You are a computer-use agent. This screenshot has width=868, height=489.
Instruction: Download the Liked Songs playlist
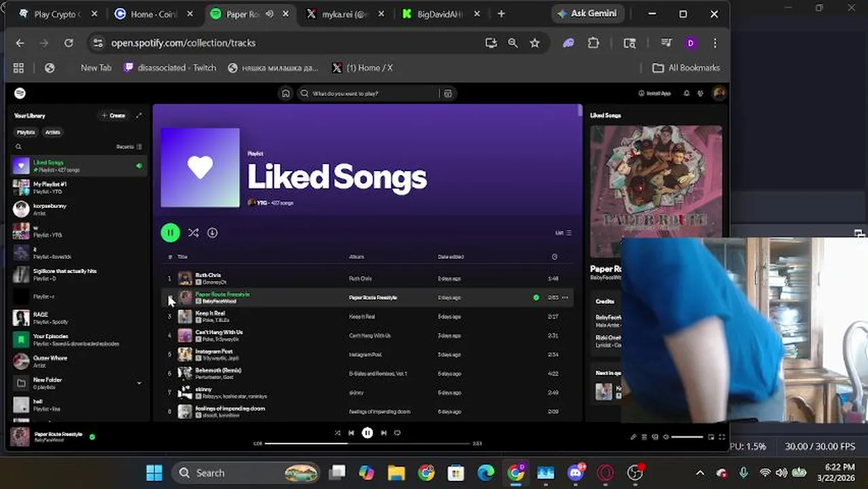[x=213, y=233]
